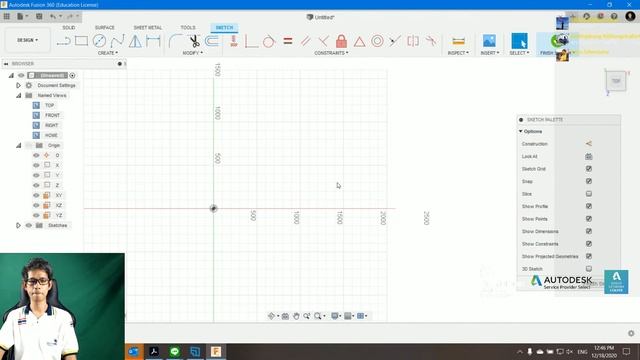
Task: Click the Measure ruler icon
Action: pos(458,41)
